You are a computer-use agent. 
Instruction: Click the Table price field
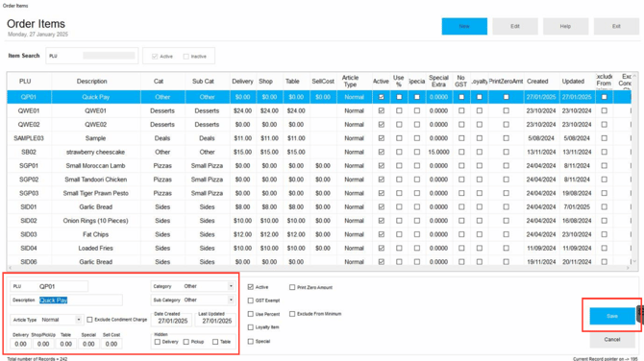click(x=65, y=344)
